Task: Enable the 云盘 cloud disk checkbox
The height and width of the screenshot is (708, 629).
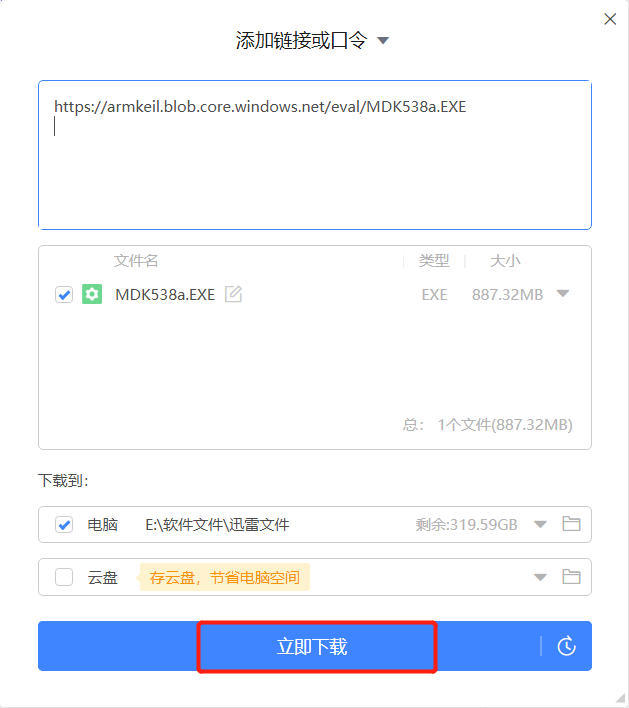Action: pos(64,577)
